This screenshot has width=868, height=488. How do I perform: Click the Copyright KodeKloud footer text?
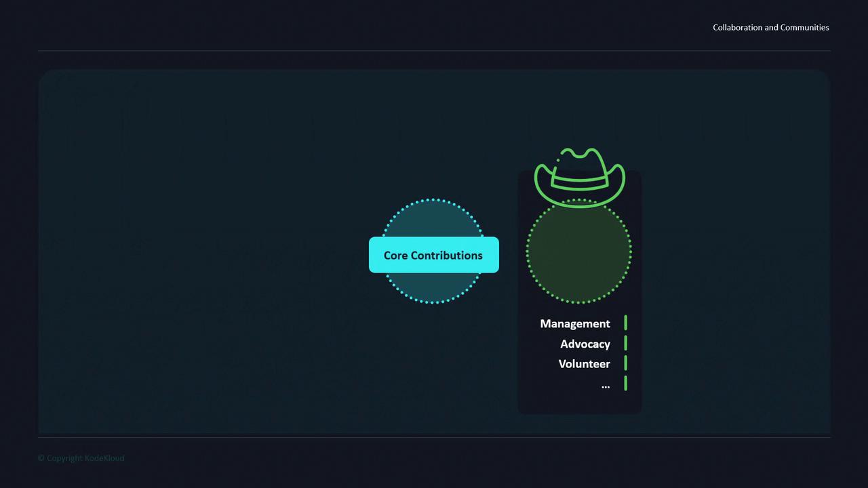pyautogui.click(x=81, y=457)
